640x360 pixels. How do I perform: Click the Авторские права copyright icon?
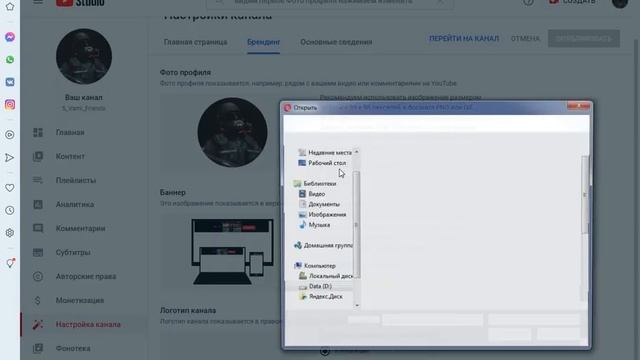pyautogui.click(x=38, y=276)
